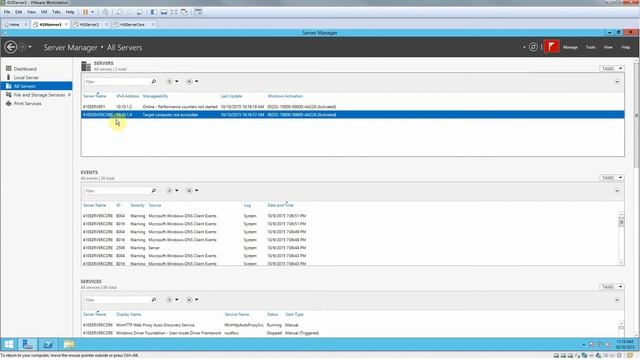Open PowerShell from the taskbar

[x=48, y=344]
